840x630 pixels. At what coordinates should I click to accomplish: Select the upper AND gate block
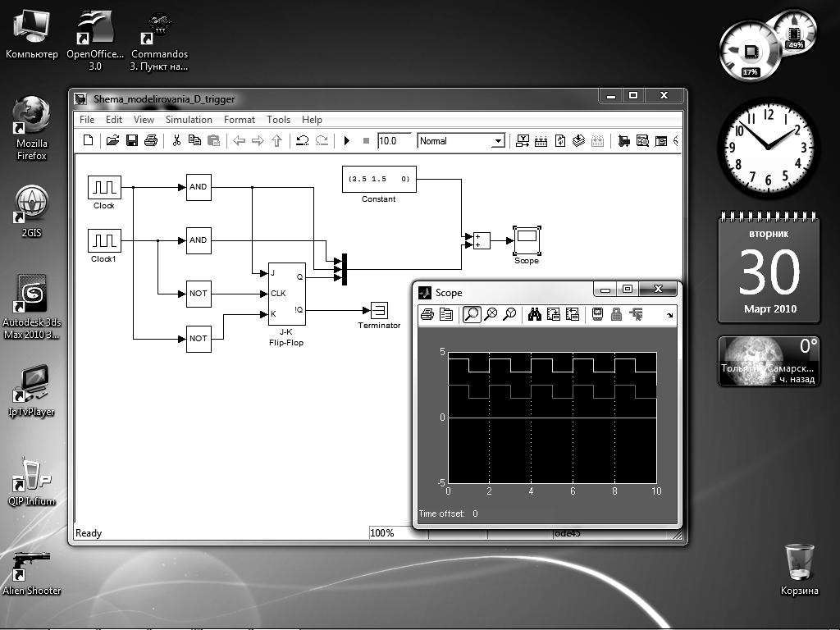click(199, 188)
